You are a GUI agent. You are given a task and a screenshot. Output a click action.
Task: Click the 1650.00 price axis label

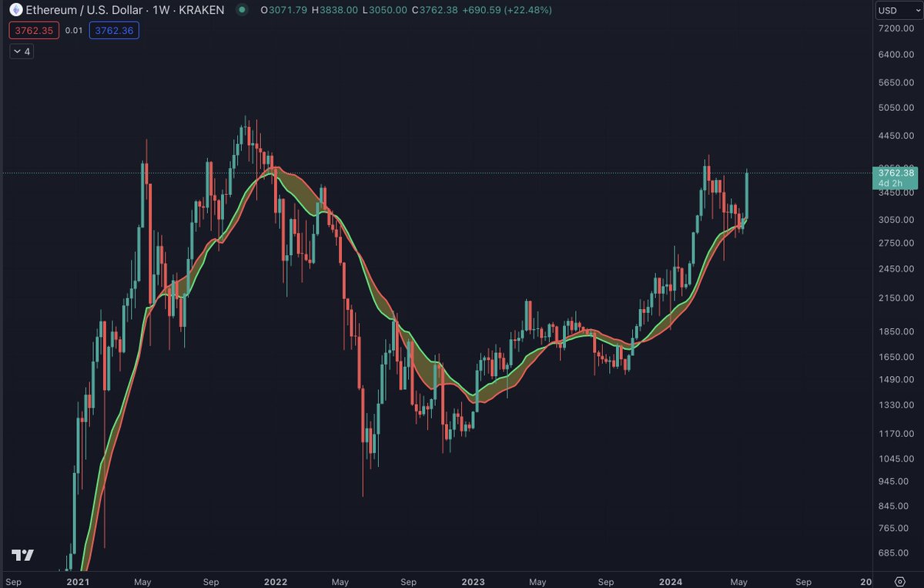897,357
